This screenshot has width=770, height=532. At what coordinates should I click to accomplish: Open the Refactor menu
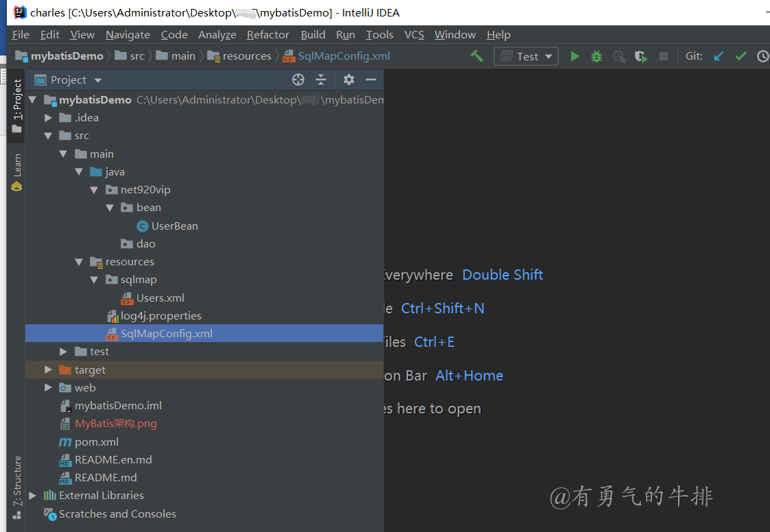[267, 34]
